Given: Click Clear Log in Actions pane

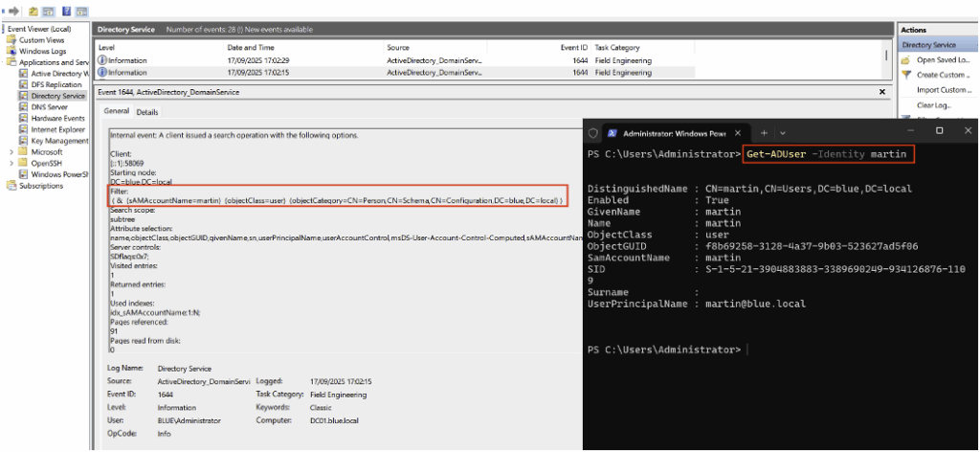Looking at the screenshot, I should [933, 105].
